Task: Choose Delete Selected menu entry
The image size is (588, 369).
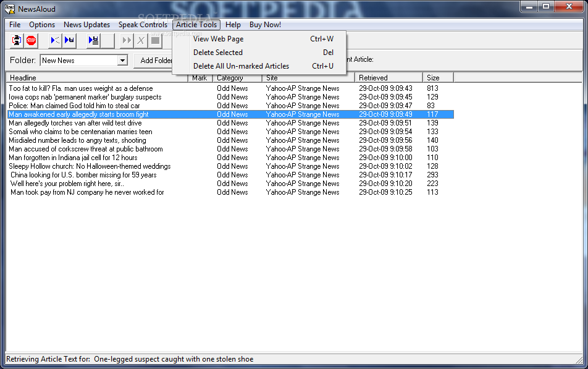Action: pyautogui.click(x=259, y=52)
